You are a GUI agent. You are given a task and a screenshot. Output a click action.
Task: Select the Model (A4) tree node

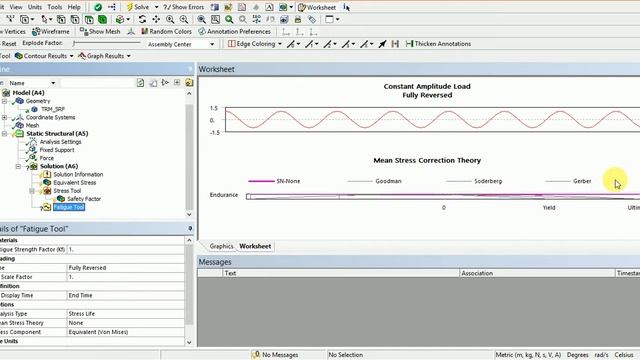point(28,93)
